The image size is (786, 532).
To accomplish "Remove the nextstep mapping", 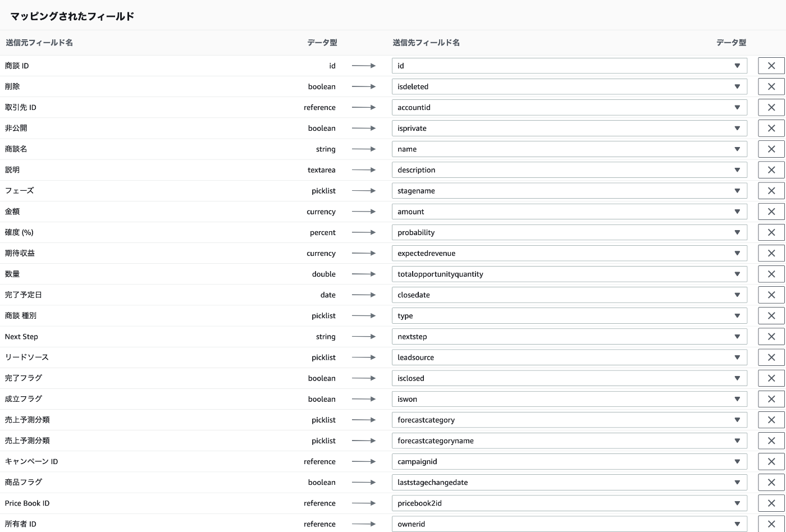I will 771,336.
